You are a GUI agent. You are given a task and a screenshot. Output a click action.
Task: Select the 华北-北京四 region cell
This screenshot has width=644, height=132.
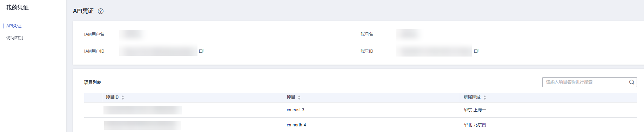click(x=475, y=125)
